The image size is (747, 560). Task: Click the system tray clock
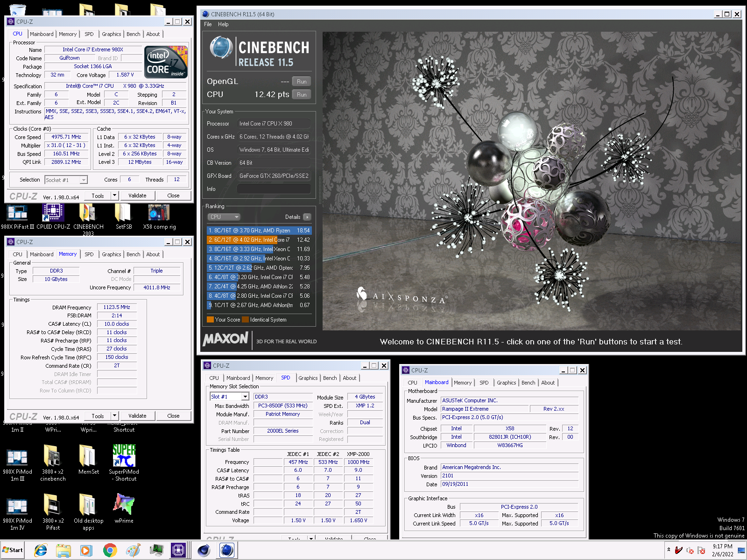(722, 550)
